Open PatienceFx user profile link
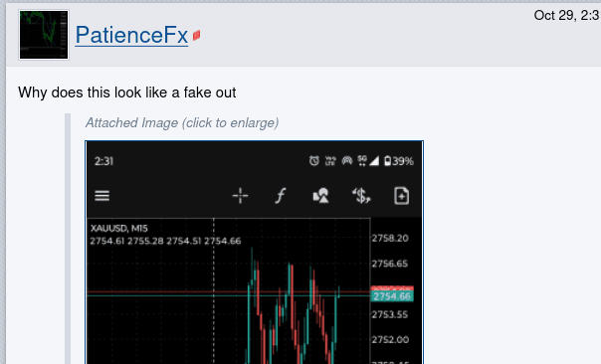The height and width of the screenshot is (364, 601). pos(131,35)
